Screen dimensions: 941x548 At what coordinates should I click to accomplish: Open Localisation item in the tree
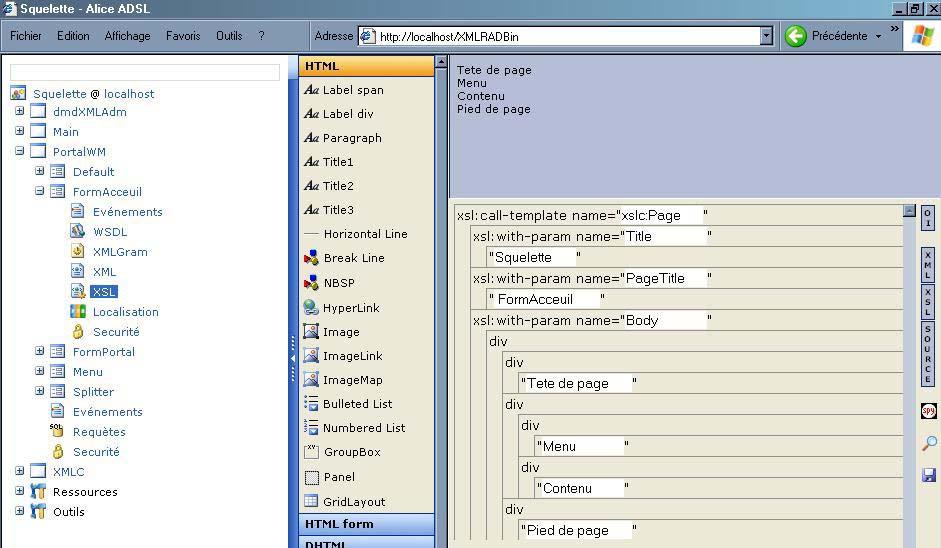[125, 312]
